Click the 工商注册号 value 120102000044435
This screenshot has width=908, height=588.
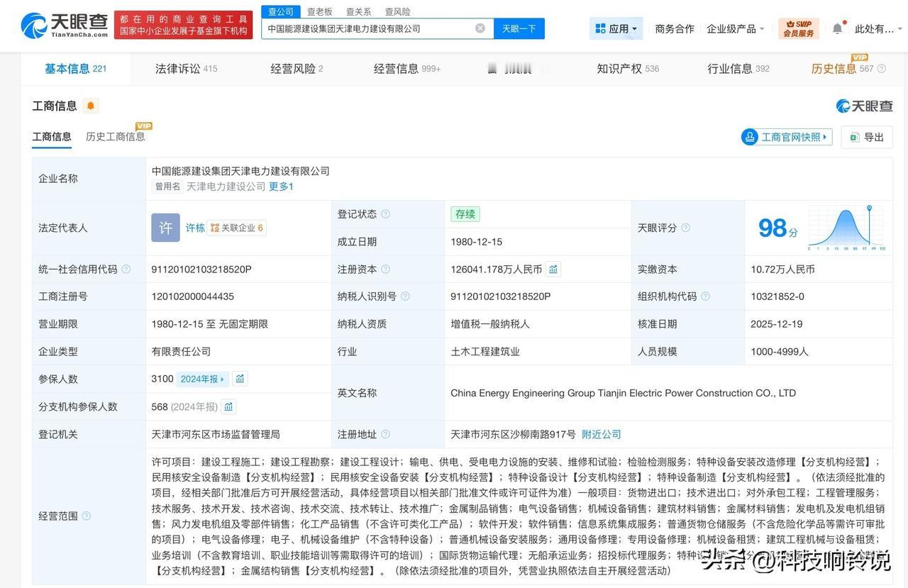193,296
